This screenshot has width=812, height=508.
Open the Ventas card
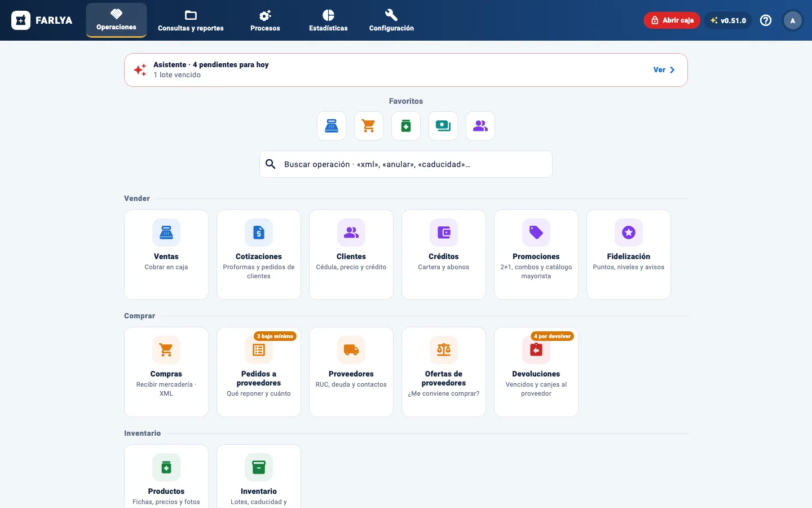point(166,255)
